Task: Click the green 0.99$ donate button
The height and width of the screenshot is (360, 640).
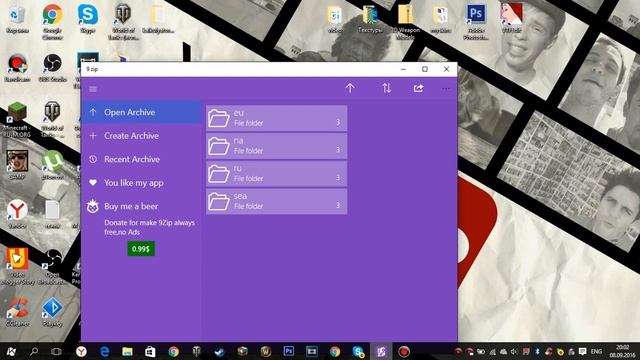Action: (141, 249)
